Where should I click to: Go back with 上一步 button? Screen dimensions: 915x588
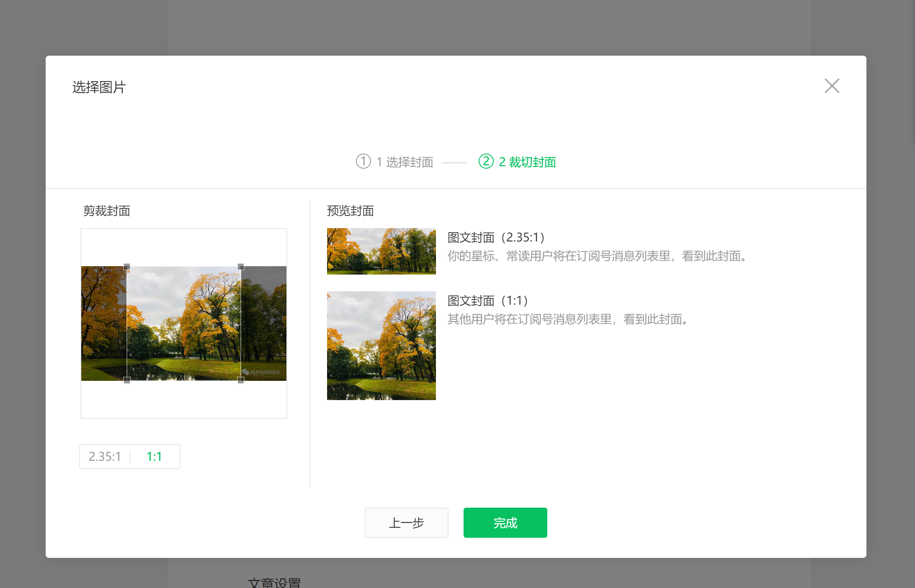(406, 522)
